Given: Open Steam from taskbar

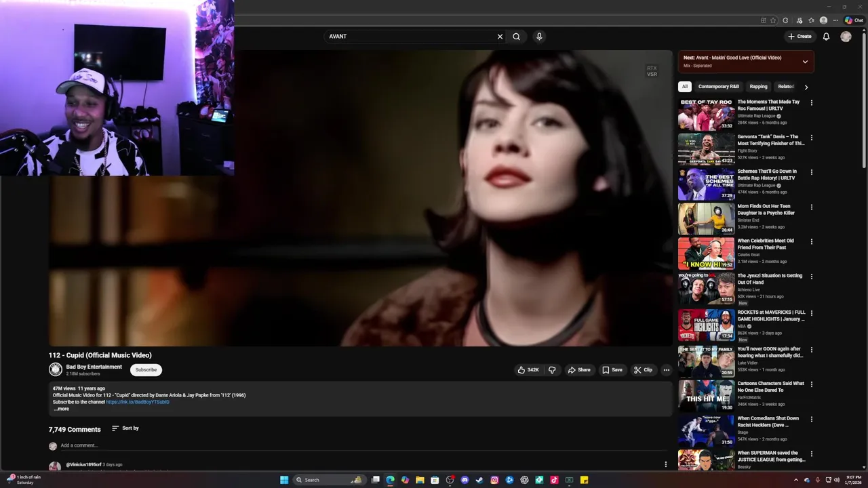Looking at the screenshot, I should click(x=479, y=480).
